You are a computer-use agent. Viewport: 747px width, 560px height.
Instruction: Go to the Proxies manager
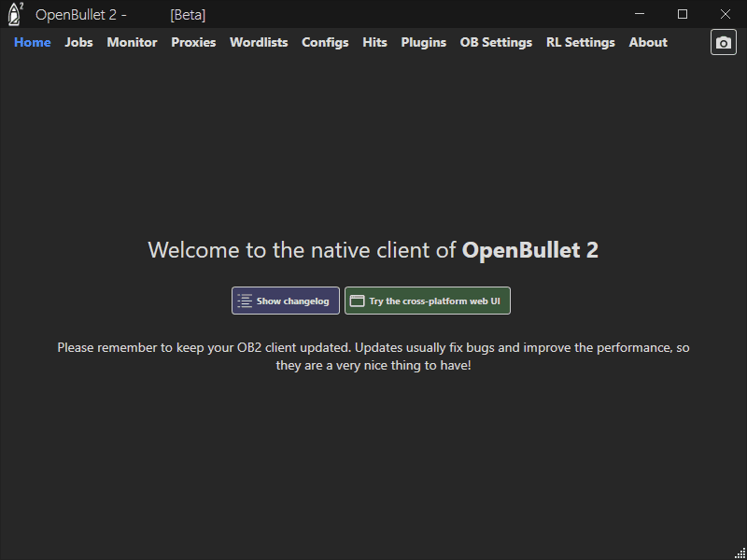(x=193, y=42)
